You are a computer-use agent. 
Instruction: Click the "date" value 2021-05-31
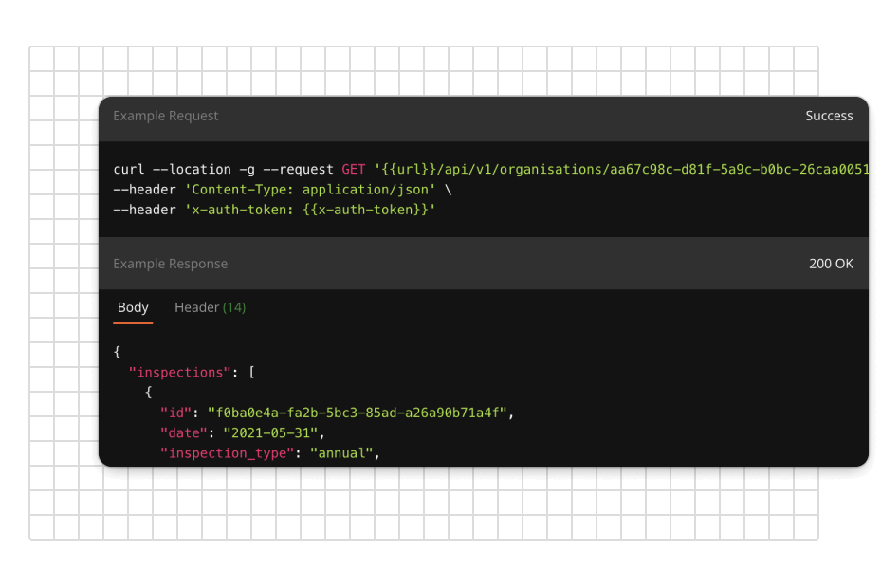(x=271, y=432)
